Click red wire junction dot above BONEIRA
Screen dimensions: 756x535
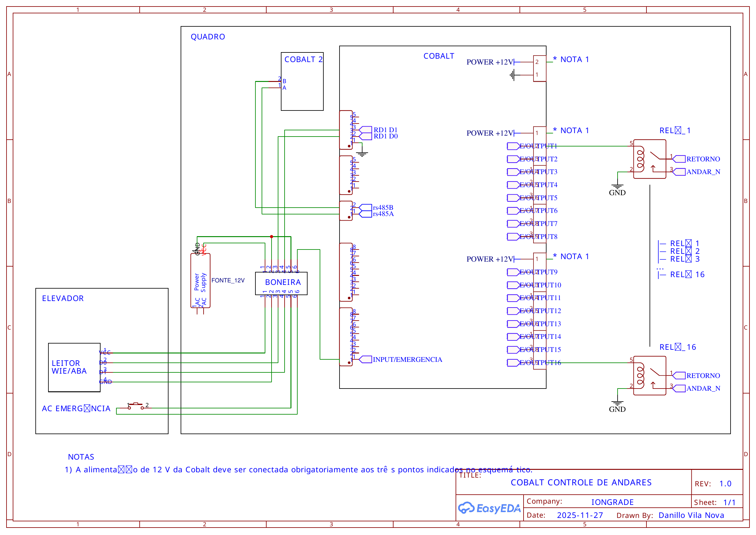pos(272,236)
